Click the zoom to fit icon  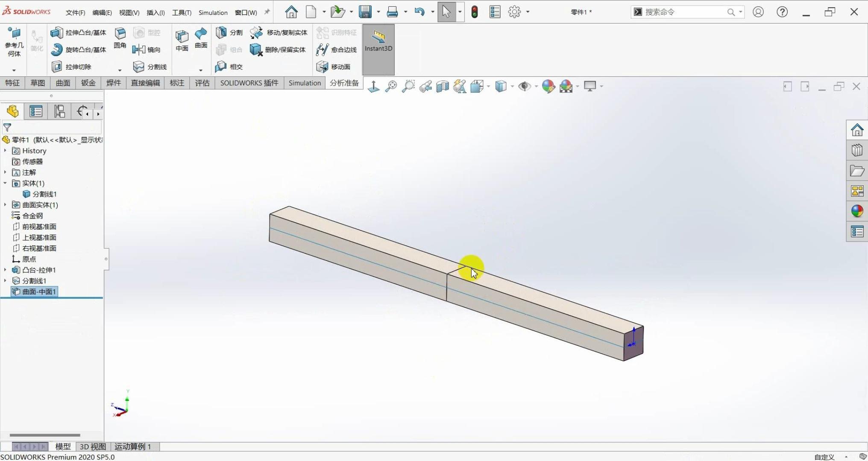click(x=391, y=87)
